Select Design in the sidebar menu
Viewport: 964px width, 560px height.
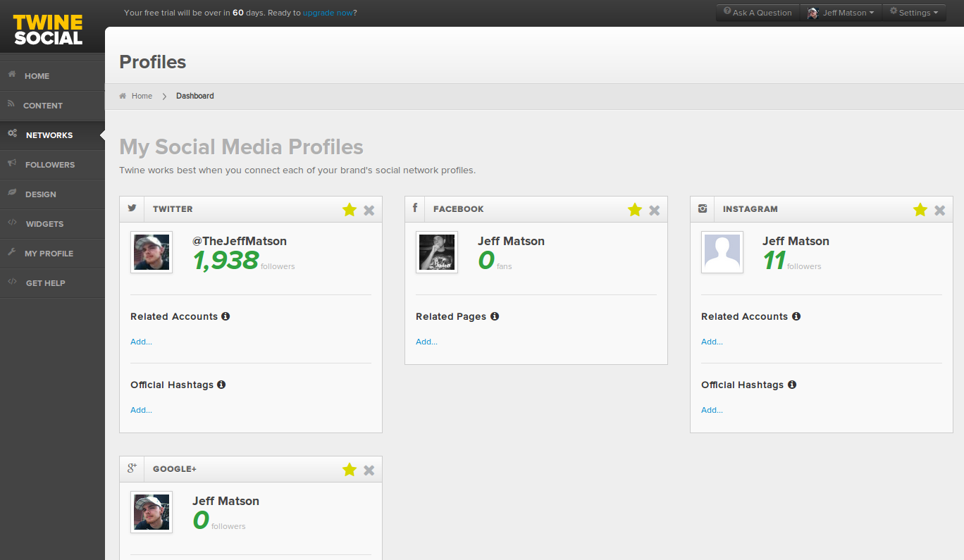pos(41,194)
